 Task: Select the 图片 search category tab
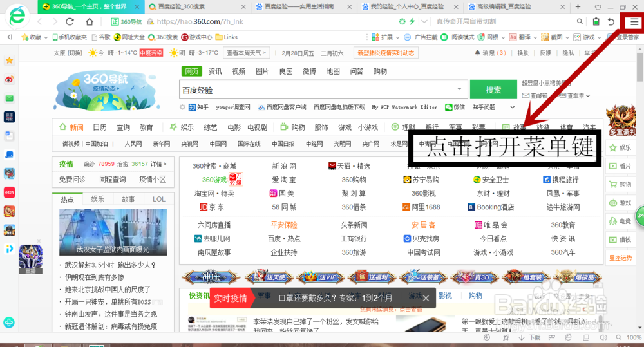coord(262,71)
